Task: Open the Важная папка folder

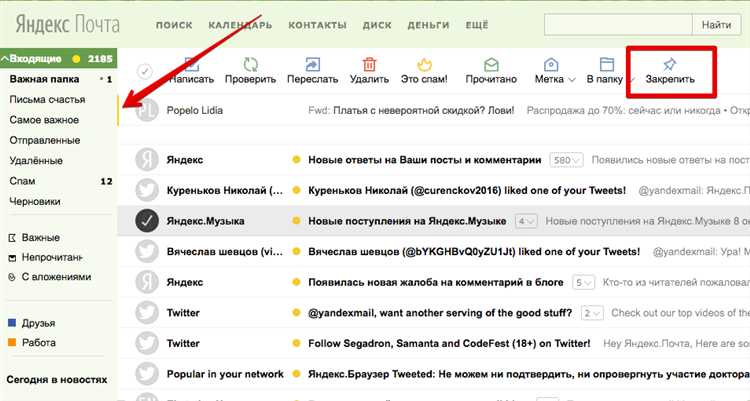Action: 44,79
